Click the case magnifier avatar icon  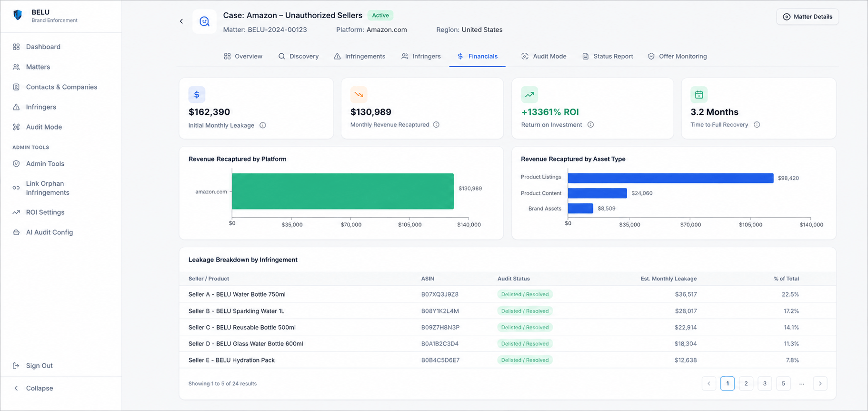coord(204,21)
